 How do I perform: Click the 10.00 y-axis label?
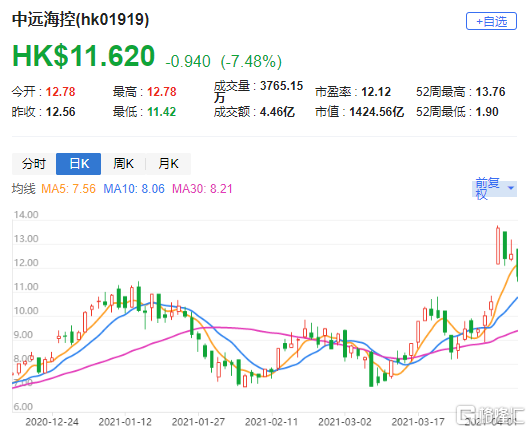click(26, 311)
